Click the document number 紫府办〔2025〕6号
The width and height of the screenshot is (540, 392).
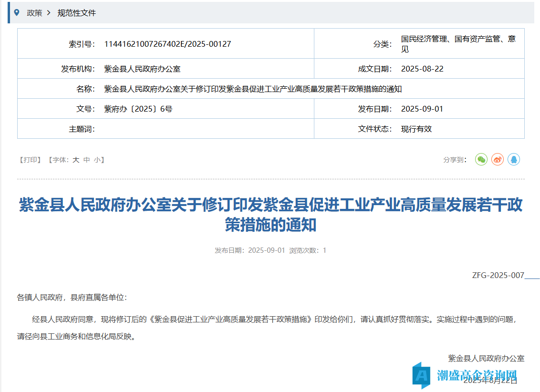(x=138, y=109)
